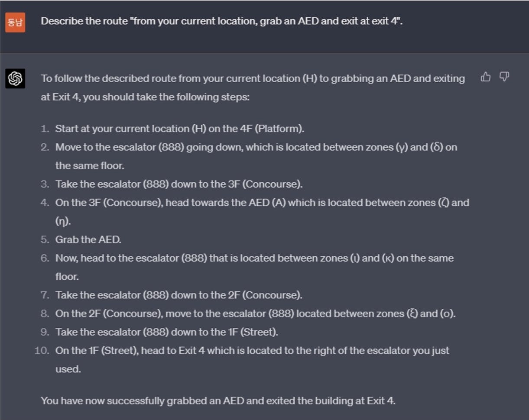
Task: Click the thumbs up feedback icon
Action: pyautogui.click(x=486, y=77)
